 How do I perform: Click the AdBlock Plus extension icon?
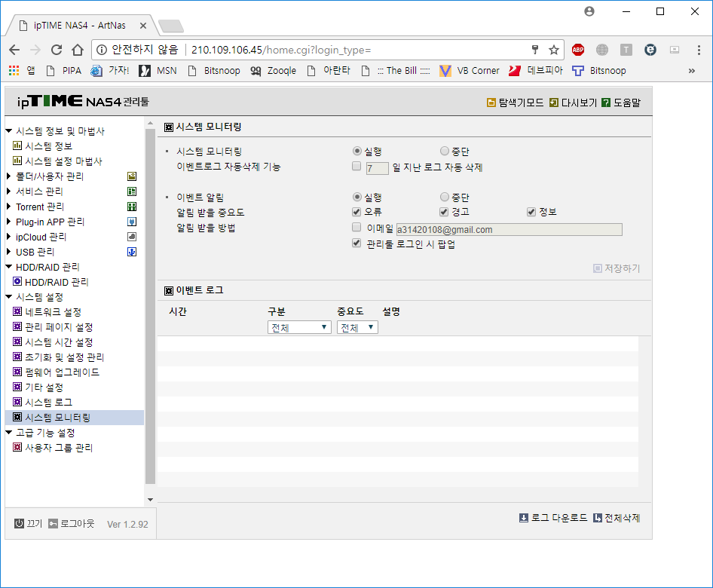578,50
